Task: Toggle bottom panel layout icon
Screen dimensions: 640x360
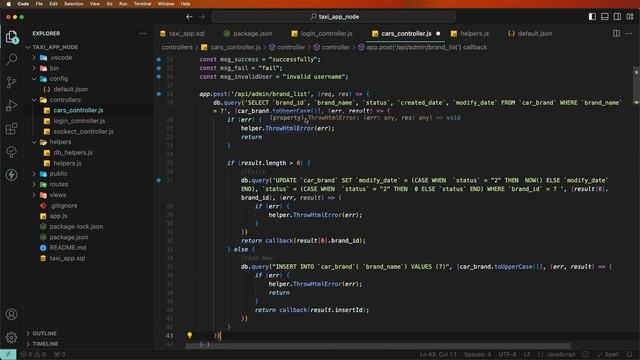Action: [604, 16]
